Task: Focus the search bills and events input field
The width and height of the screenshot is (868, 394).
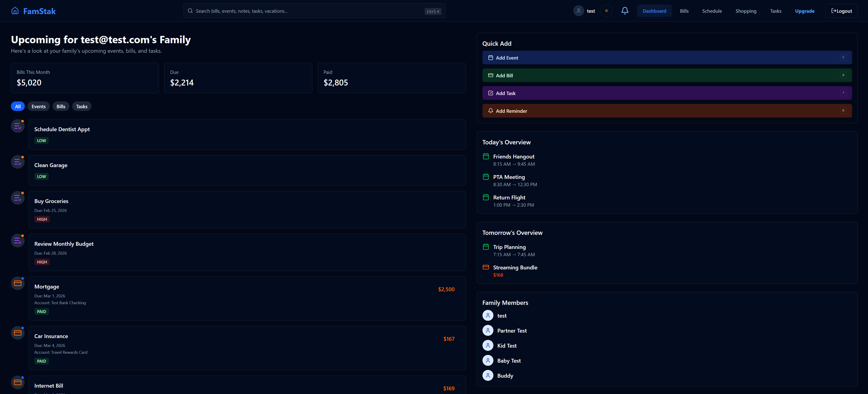Action: point(303,10)
